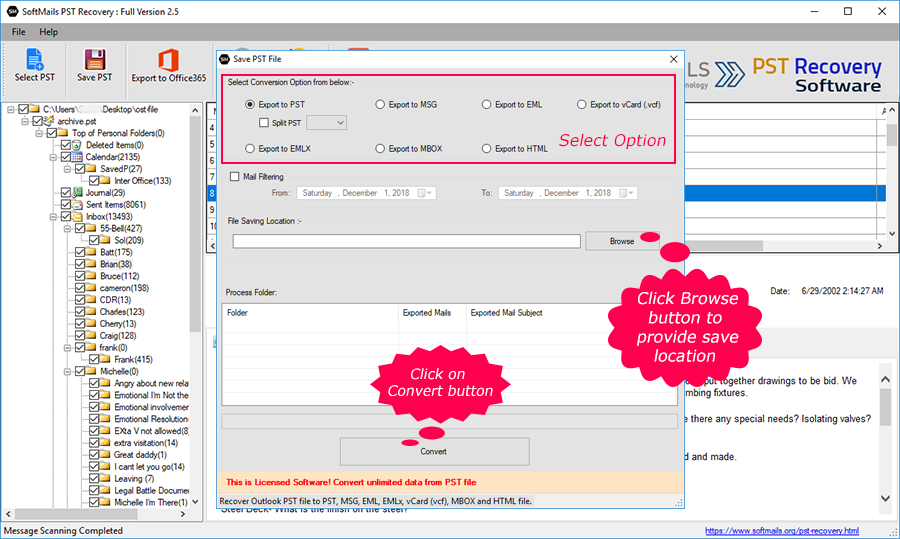Click the SoftMails app icon in title bar

click(12, 11)
